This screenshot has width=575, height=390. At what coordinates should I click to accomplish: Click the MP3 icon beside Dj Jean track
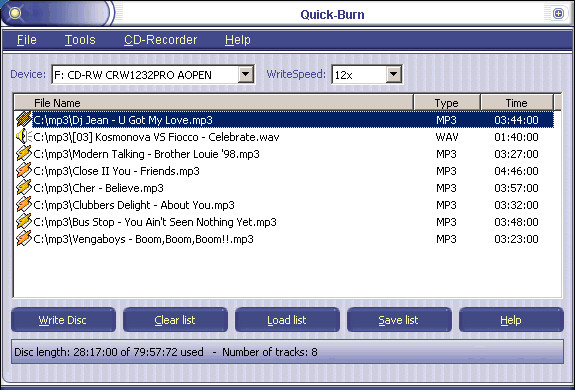tap(24, 120)
